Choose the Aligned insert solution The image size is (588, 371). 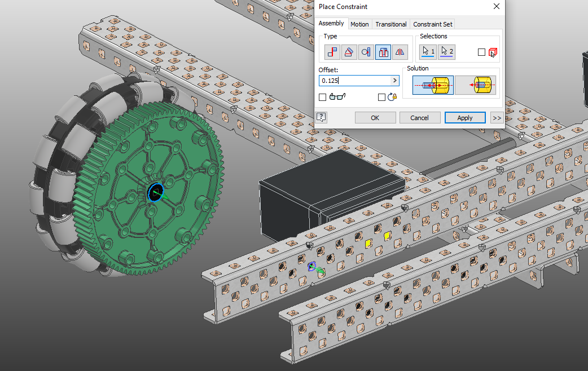click(x=476, y=85)
